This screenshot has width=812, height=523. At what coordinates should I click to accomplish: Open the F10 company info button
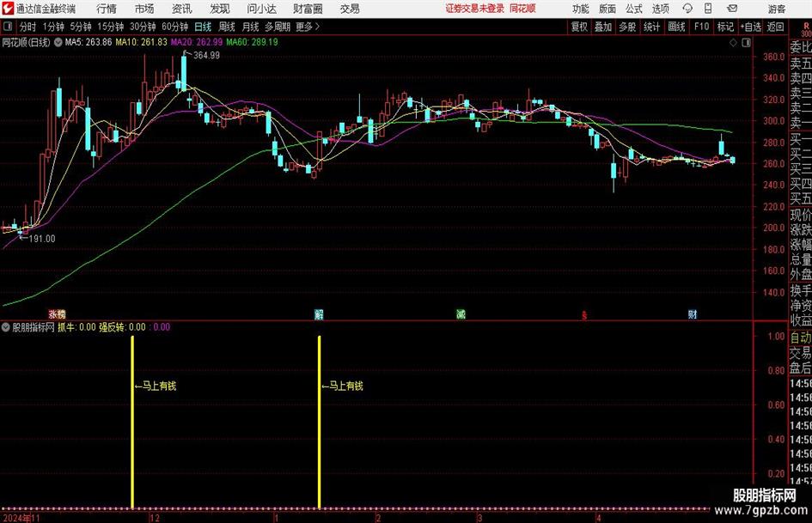point(702,27)
